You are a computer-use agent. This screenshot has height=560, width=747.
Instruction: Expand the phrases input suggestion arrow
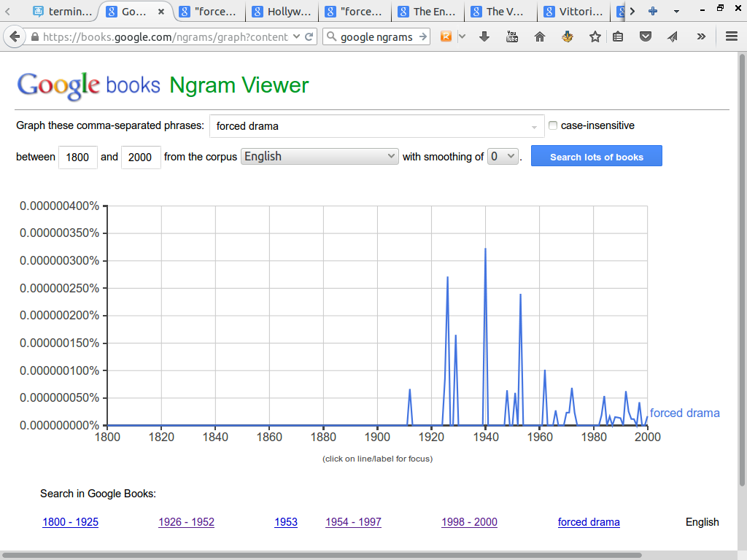[534, 127]
